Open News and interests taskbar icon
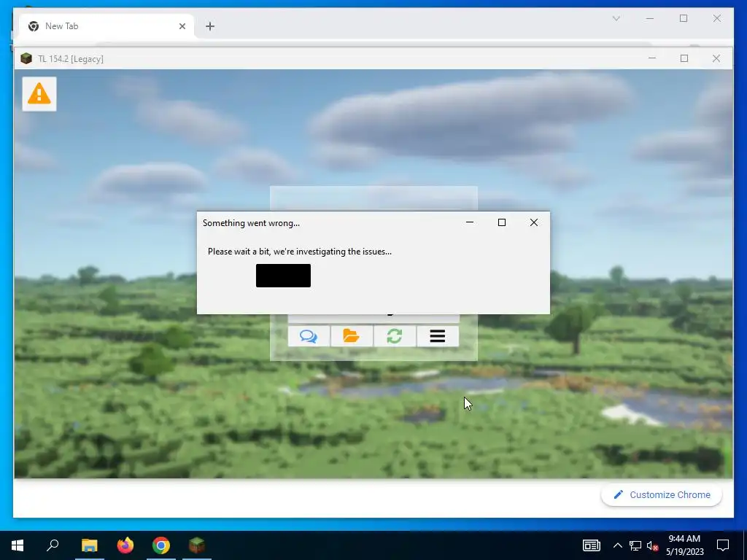This screenshot has height=560, width=747. [591, 545]
